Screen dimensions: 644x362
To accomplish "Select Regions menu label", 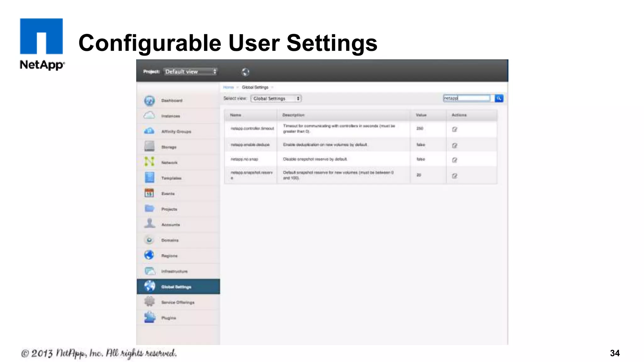I will 169,256.
